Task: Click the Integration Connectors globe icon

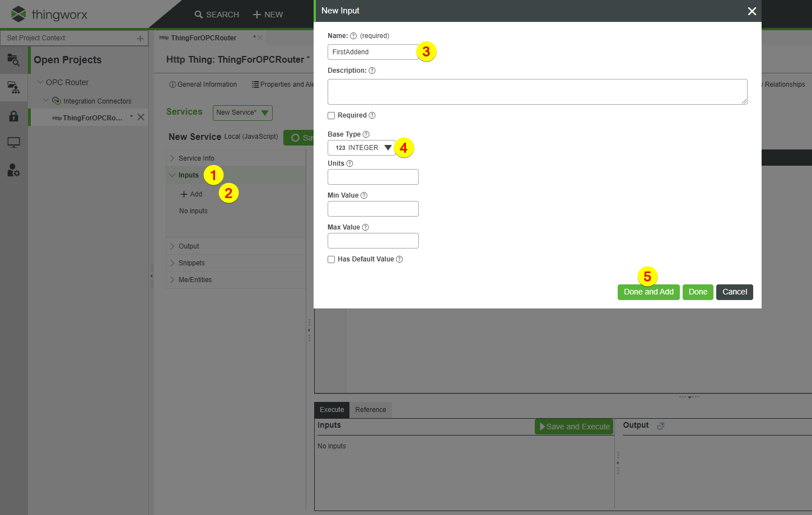Action: coord(55,101)
